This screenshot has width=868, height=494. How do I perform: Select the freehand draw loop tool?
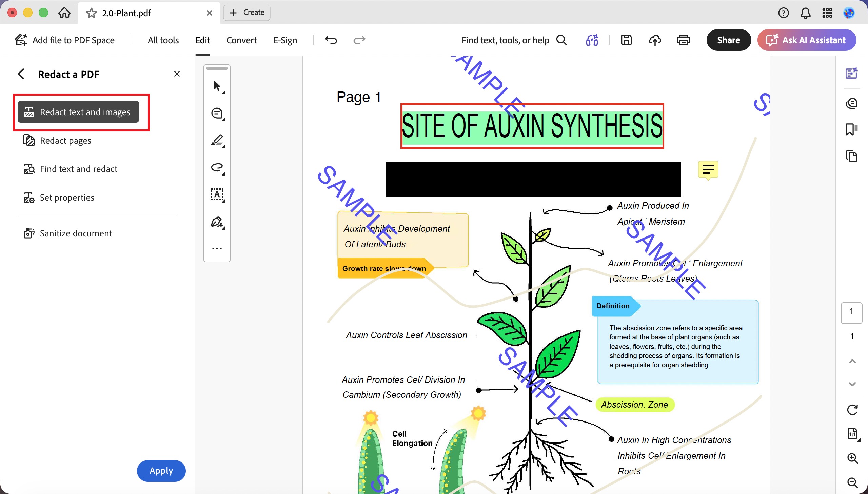(x=217, y=168)
